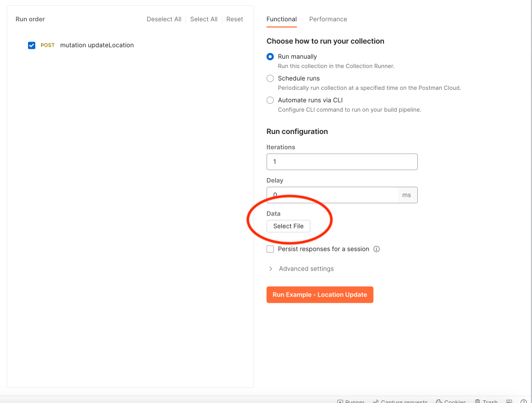532x403 pixels.
Task: Uncheck the mutation updateLocation request checkbox
Action: click(x=32, y=45)
